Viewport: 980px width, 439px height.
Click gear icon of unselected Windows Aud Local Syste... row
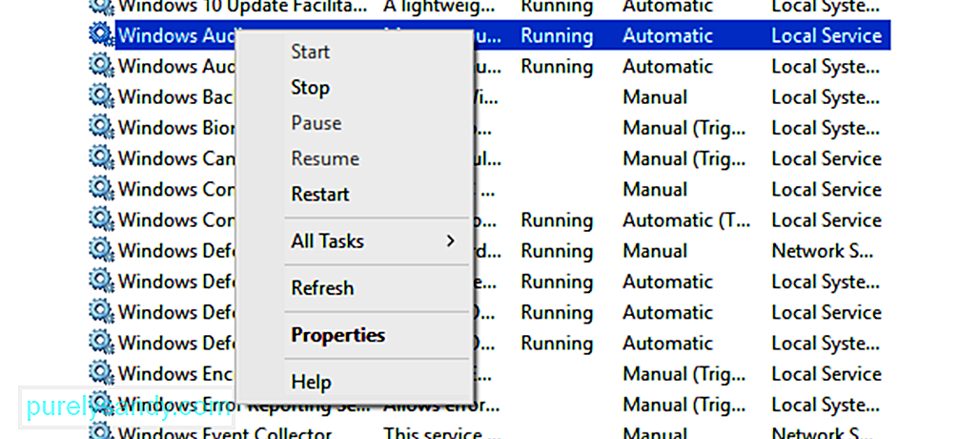tap(101, 66)
